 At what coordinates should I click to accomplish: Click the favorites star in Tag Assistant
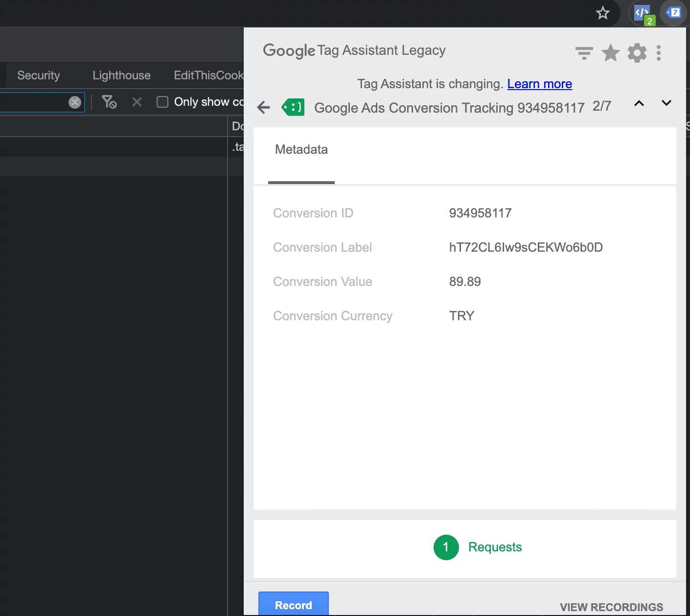click(x=610, y=53)
